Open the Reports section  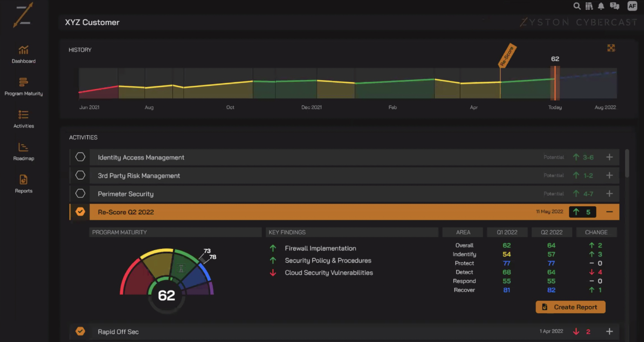point(24,184)
